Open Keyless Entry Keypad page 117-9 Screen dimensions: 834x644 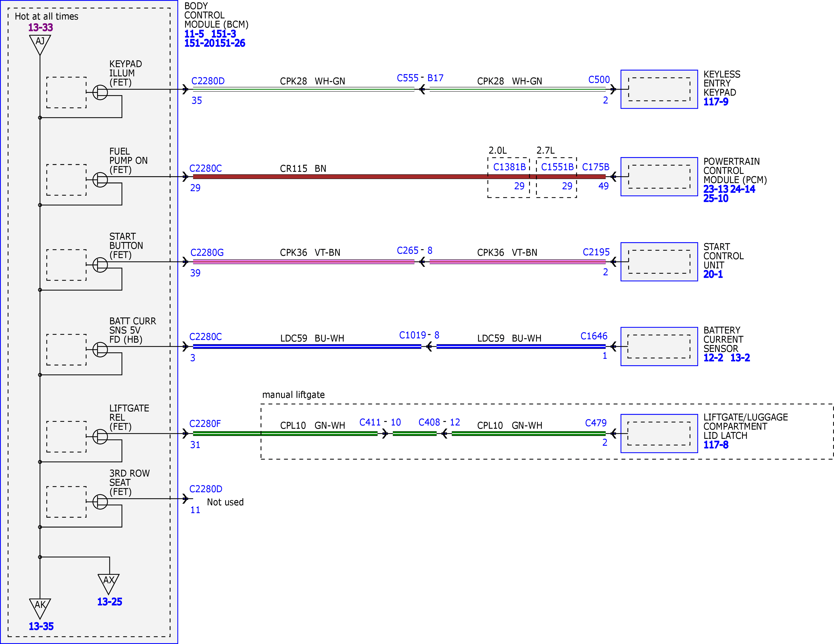click(716, 102)
